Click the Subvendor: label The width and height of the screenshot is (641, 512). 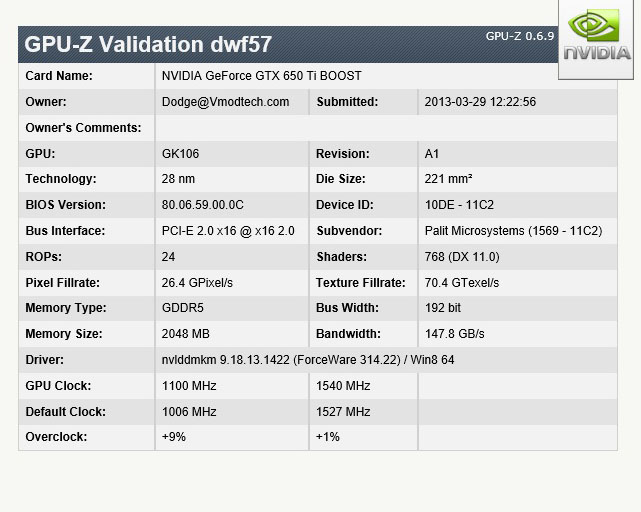point(349,231)
